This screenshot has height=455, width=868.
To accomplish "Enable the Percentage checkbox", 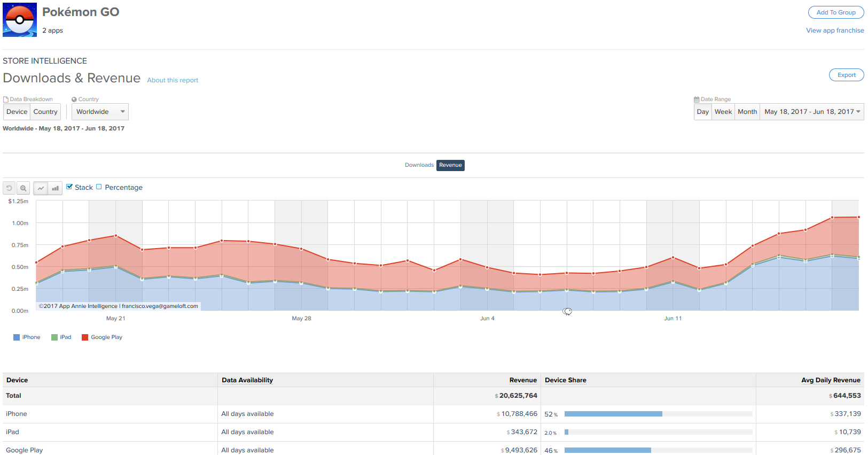I will pyautogui.click(x=99, y=187).
